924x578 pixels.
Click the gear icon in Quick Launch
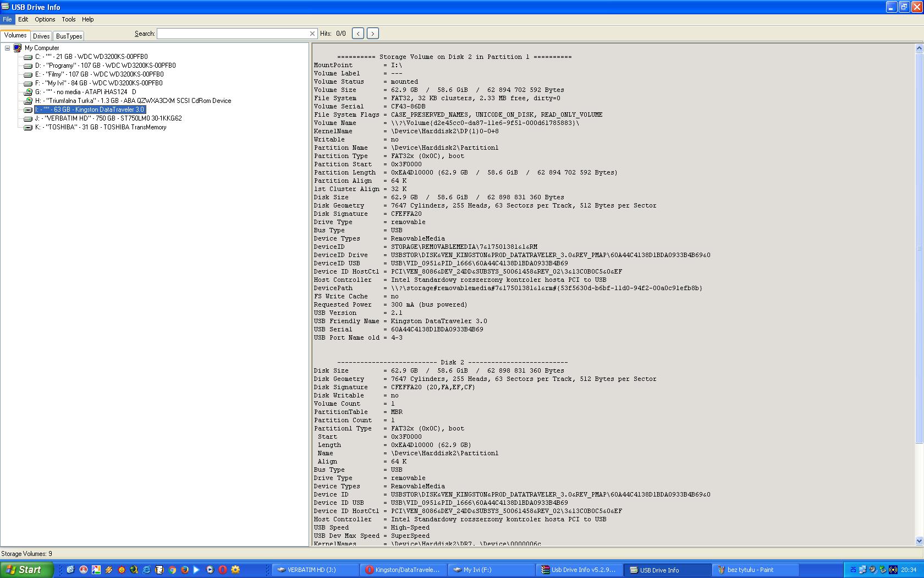(235, 570)
